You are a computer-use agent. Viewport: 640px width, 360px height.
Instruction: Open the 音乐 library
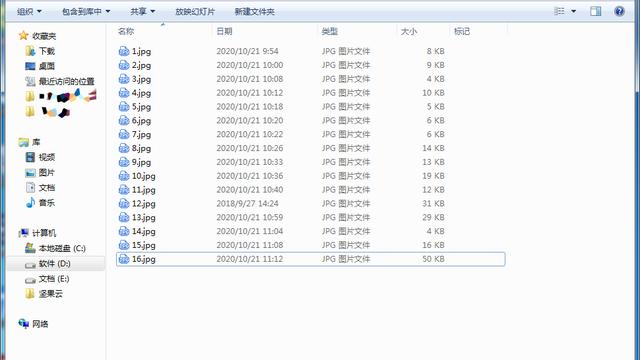(47, 202)
